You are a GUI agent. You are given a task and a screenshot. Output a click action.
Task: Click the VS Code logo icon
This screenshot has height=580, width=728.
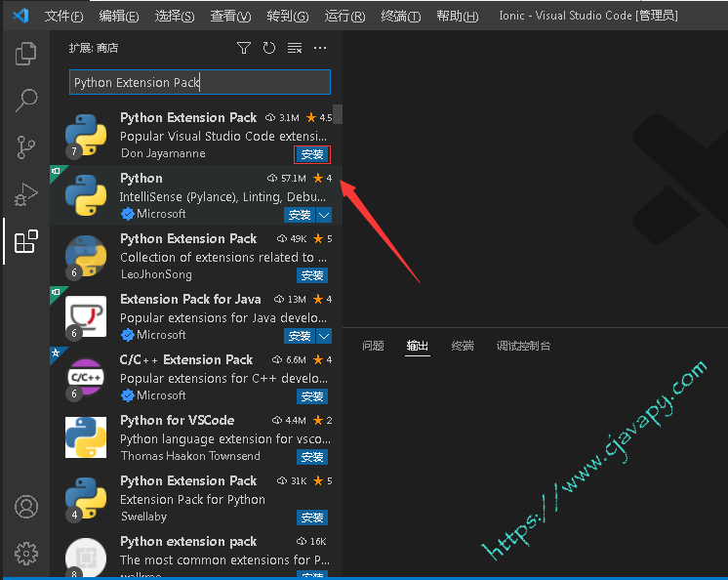(20, 16)
